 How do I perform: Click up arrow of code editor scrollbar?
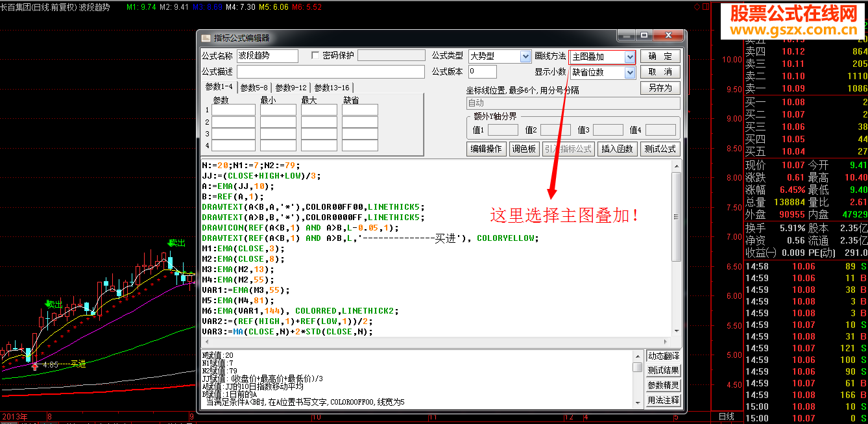[x=676, y=166]
